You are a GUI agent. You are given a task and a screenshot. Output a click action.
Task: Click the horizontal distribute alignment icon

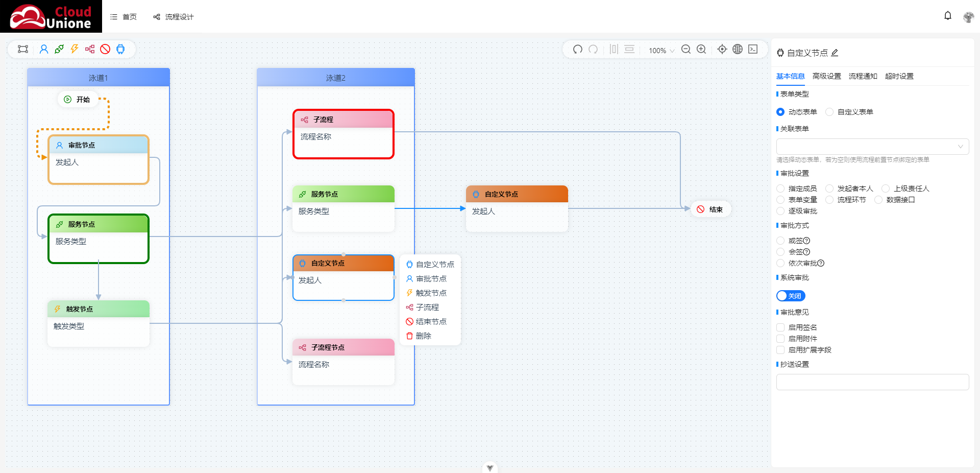[614, 49]
